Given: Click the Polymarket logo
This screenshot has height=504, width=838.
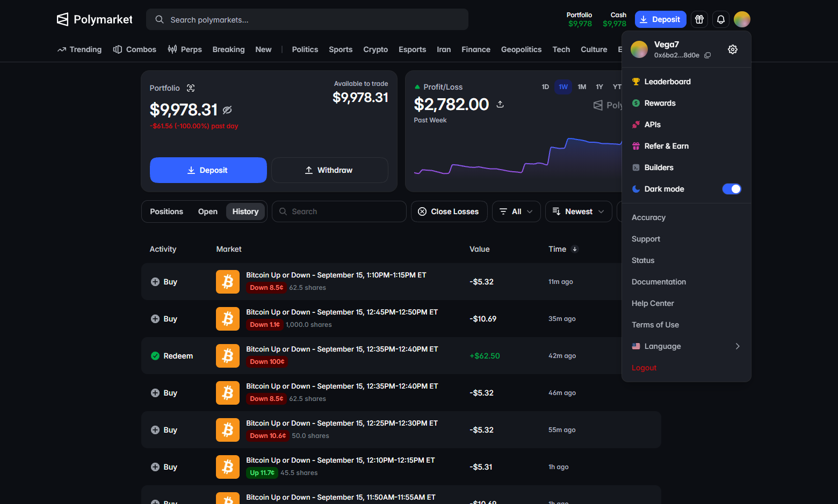Looking at the screenshot, I should click(95, 19).
